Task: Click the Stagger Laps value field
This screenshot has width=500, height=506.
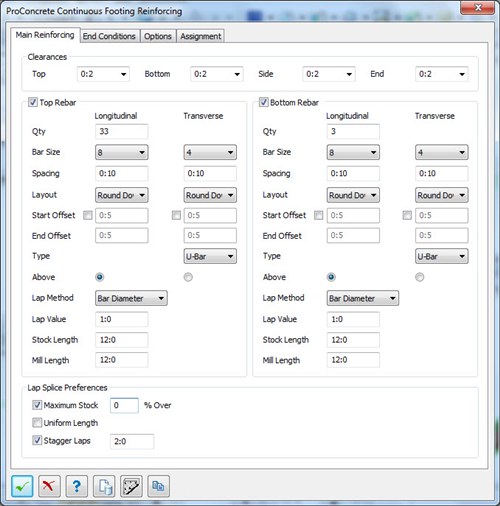Action: (132, 441)
